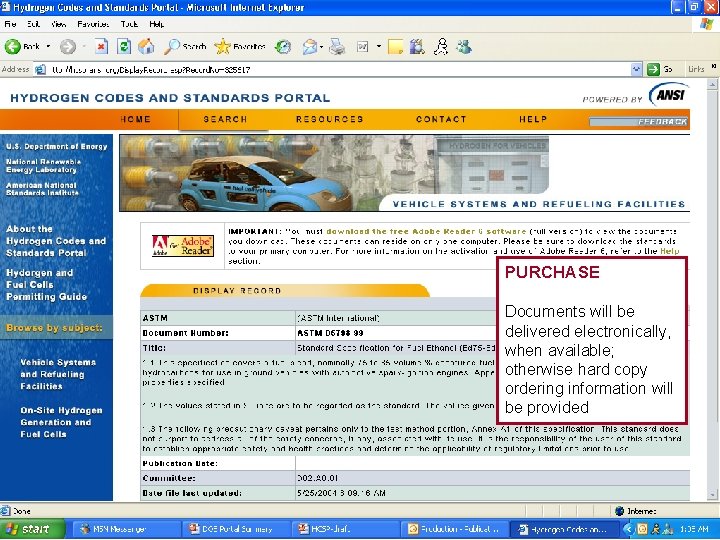Open the Tools menu

point(129,24)
